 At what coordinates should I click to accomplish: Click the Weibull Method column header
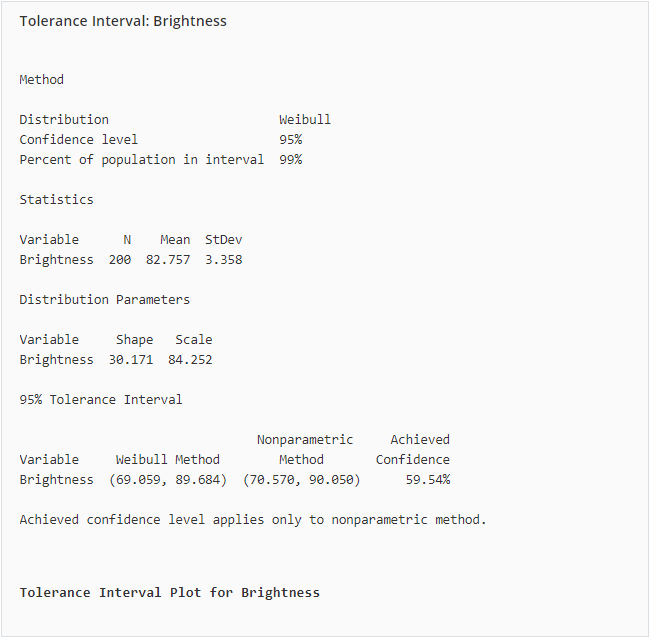click(x=167, y=460)
